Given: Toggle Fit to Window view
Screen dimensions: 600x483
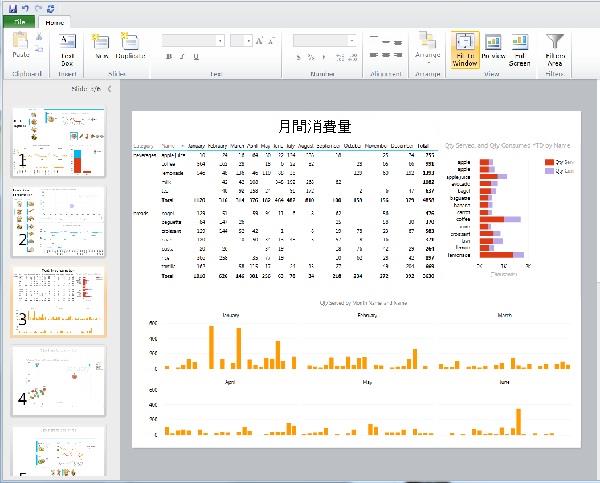Looking at the screenshot, I should point(465,50).
